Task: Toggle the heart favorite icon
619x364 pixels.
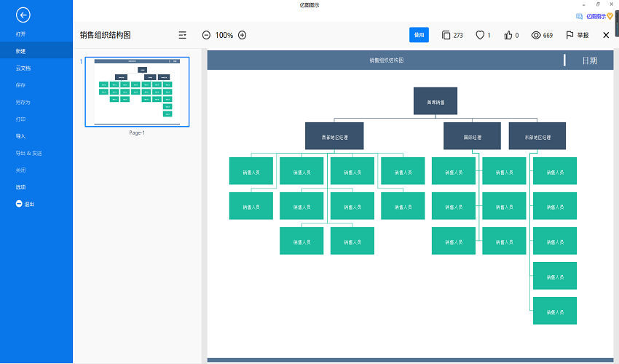Action: pos(480,35)
